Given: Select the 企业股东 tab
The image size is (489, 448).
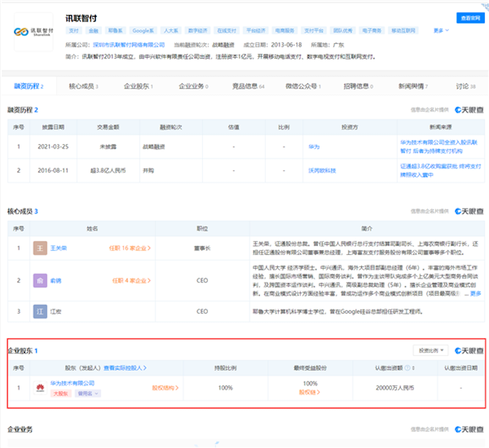Looking at the screenshot, I should 138,86.
